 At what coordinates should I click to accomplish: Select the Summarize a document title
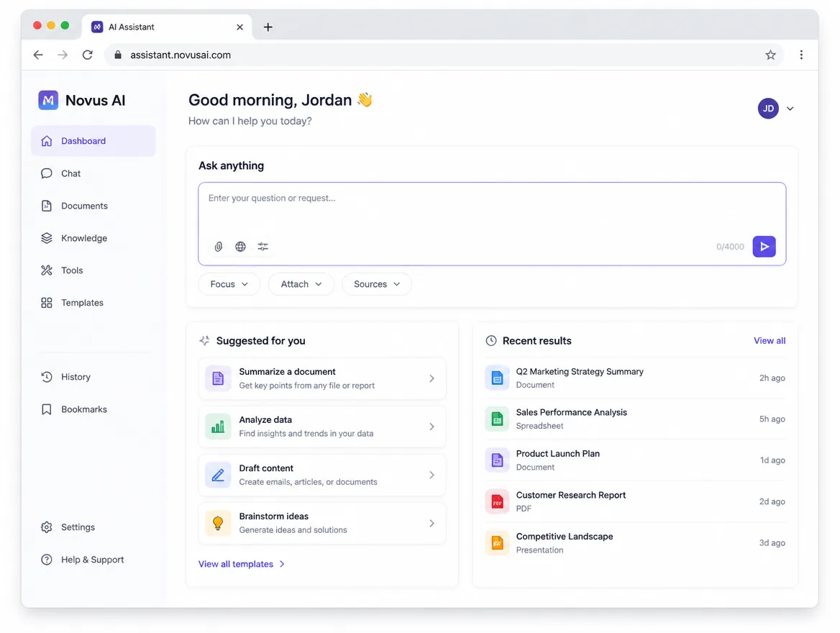(287, 371)
